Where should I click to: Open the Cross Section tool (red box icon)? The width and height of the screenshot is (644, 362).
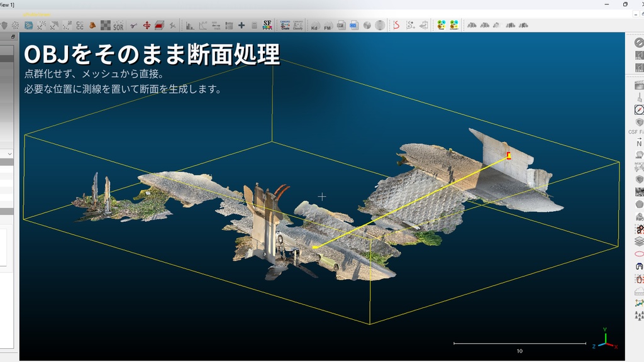(x=159, y=25)
